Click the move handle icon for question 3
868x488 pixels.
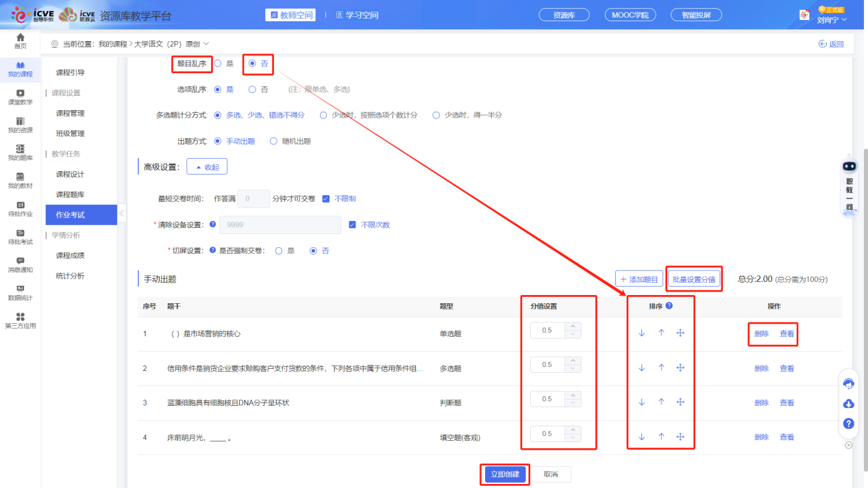pyautogui.click(x=680, y=402)
